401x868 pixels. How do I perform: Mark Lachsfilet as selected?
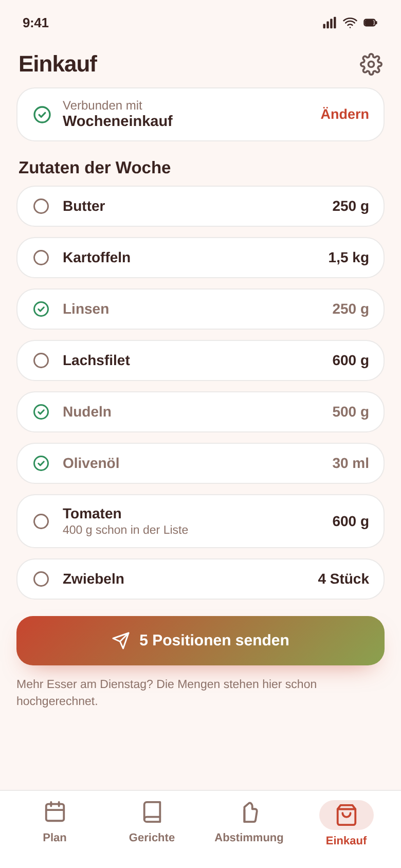point(41,360)
